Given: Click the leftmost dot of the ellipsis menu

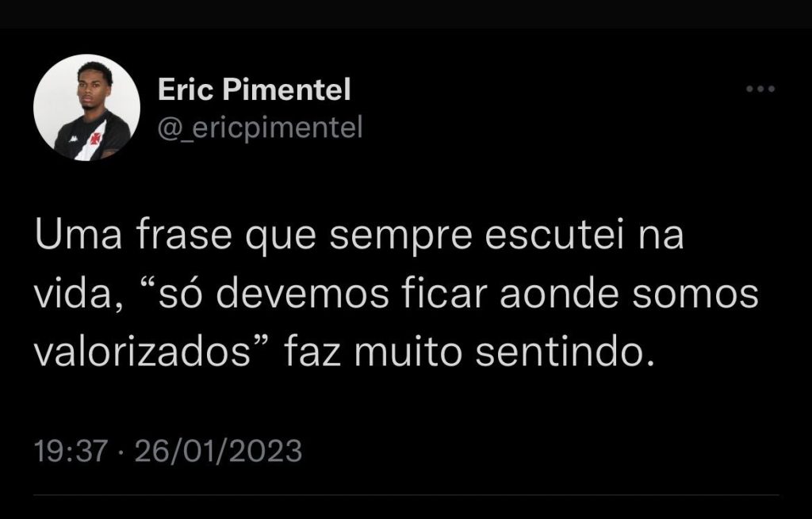Looking at the screenshot, I should 750,87.
